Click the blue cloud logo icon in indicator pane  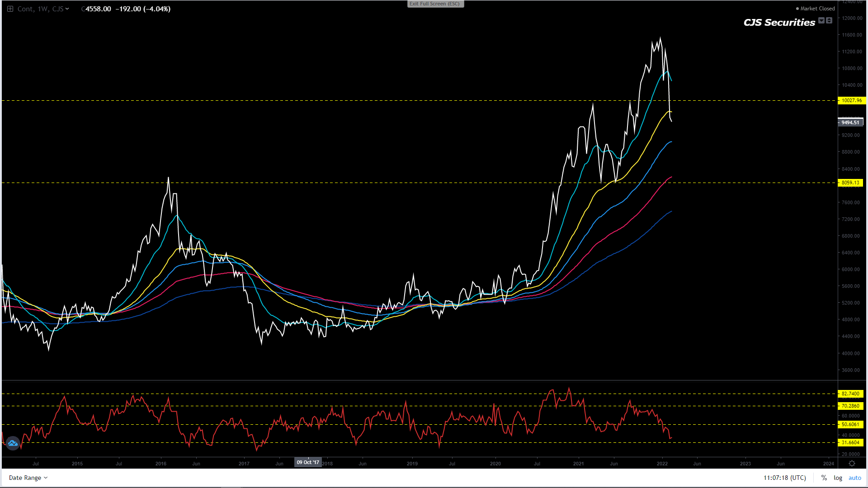tap(13, 443)
